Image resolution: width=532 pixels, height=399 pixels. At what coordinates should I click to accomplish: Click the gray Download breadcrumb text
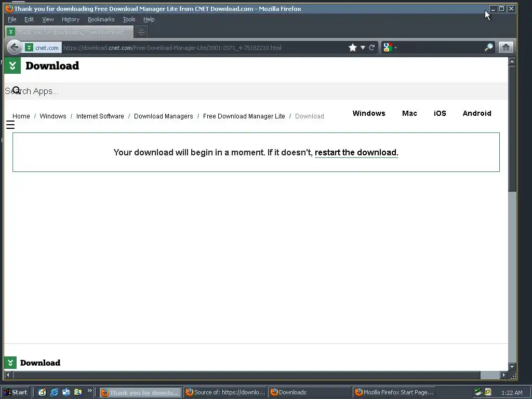click(310, 116)
